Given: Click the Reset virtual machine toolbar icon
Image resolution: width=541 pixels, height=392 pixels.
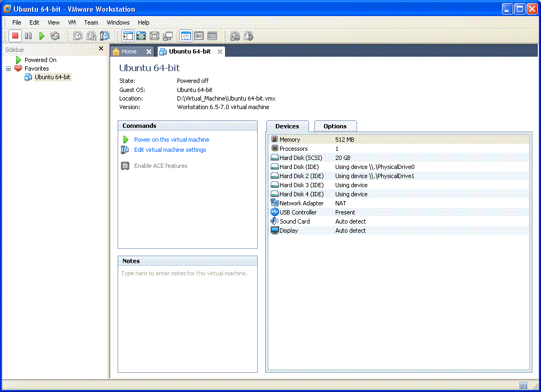Looking at the screenshot, I should 55,35.
